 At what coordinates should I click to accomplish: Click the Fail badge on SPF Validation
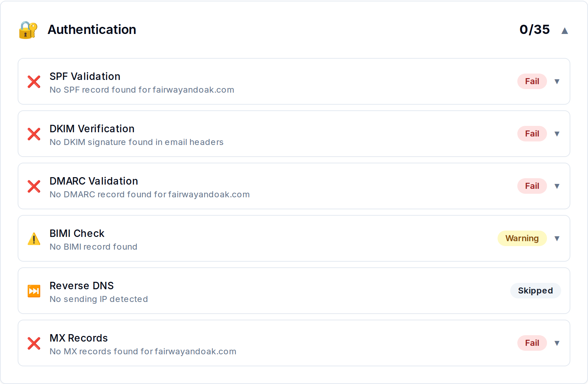(532, 81)
